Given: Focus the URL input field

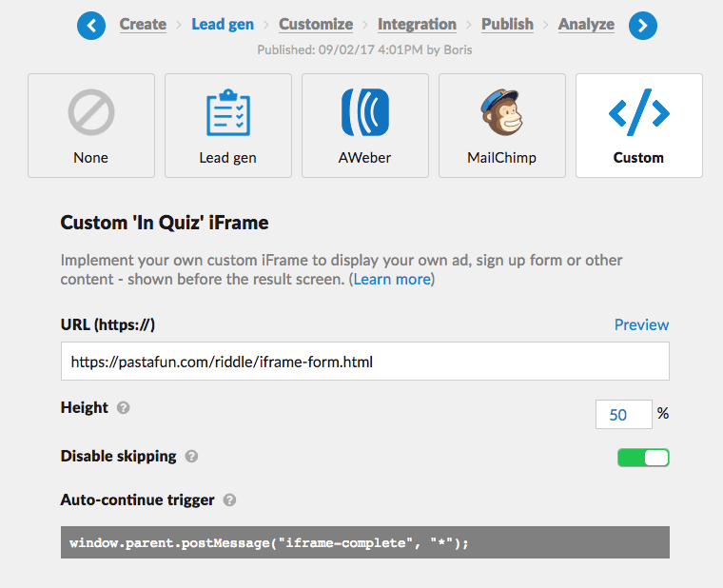Looking at the screenshot, I should (365, 362).
